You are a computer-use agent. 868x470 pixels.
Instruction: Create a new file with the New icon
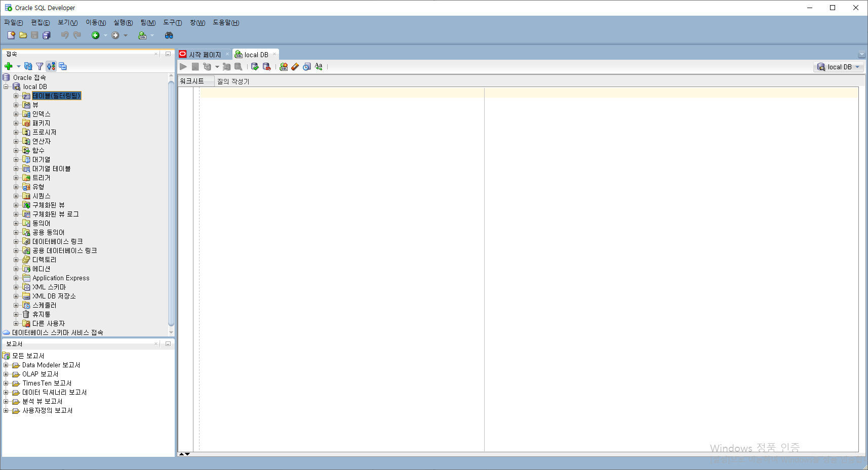(11, 35)
